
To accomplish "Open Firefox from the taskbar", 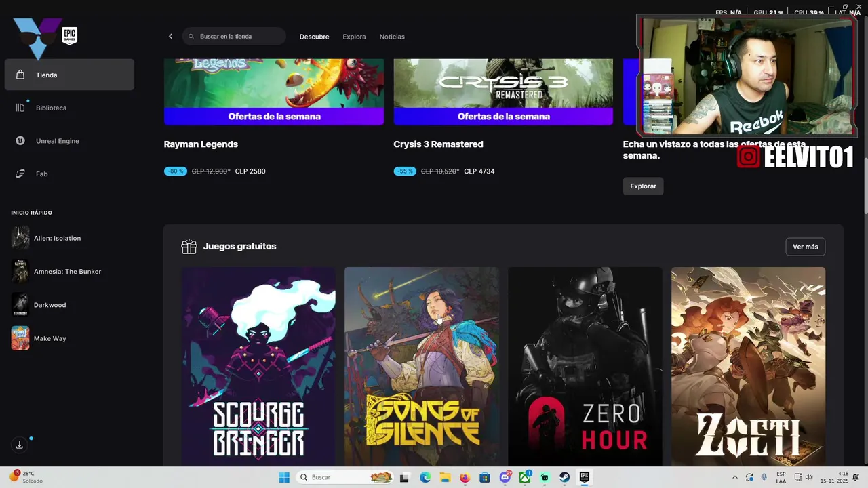I will pos(465,477).
